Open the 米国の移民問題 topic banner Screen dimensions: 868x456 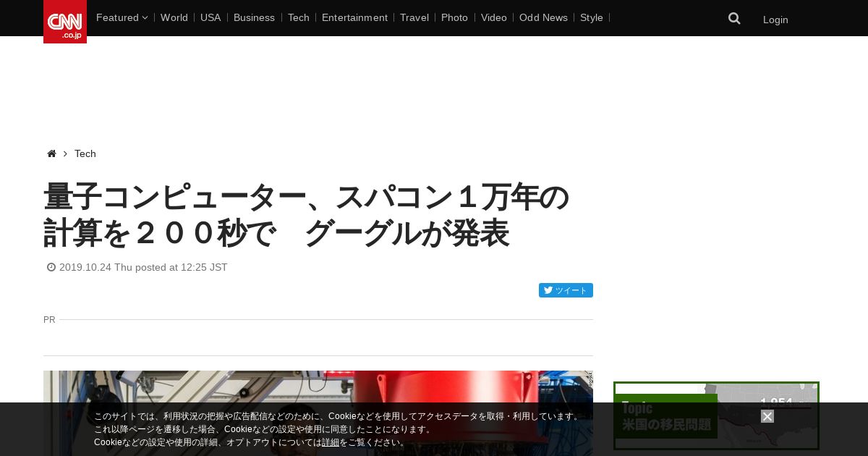pyautogui.click(x=716, y=416)
